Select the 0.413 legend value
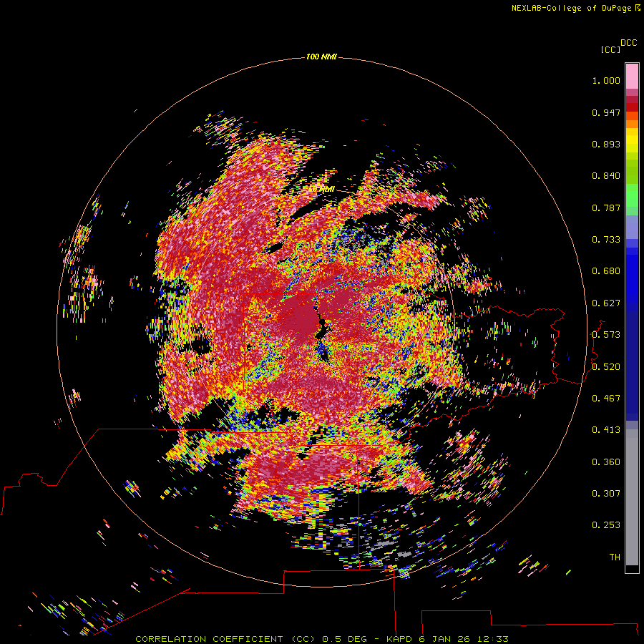The image size is (644, 644). (606, 430)
